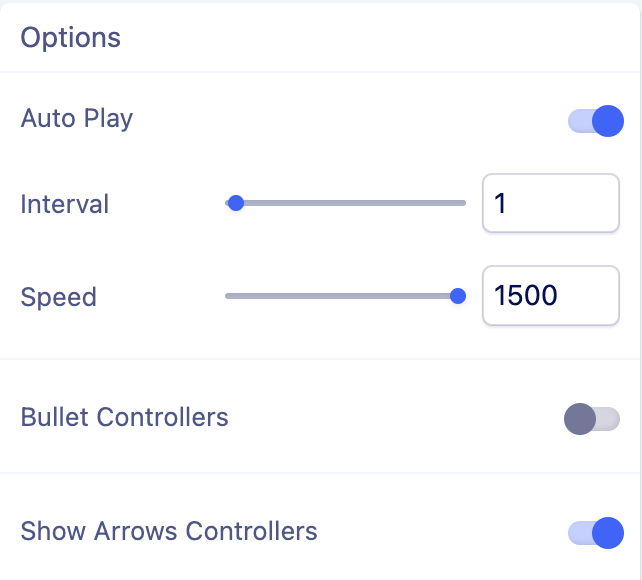Click the blue Show Arrows switch knob
642x580 pixels.
[x=607, y=533]
